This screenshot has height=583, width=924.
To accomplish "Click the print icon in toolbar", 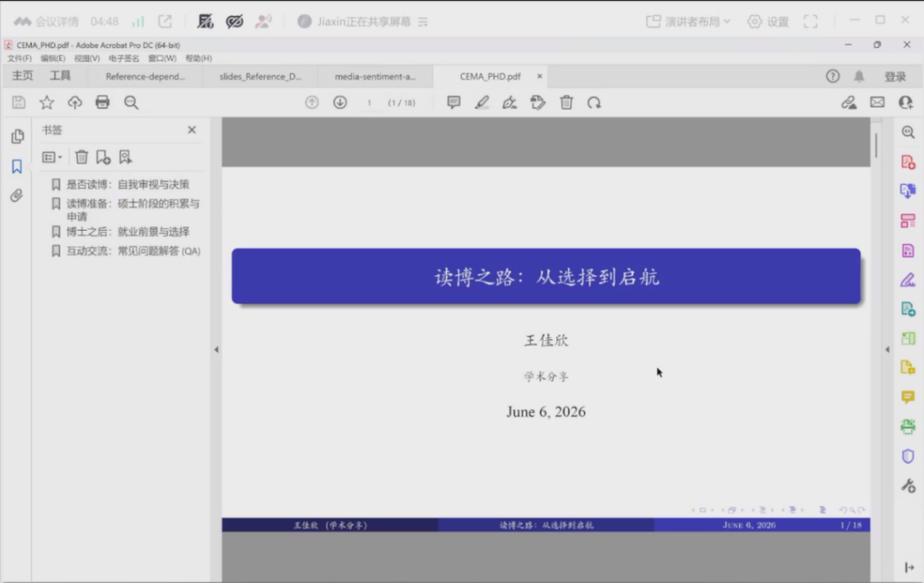I will pos(103,103).
